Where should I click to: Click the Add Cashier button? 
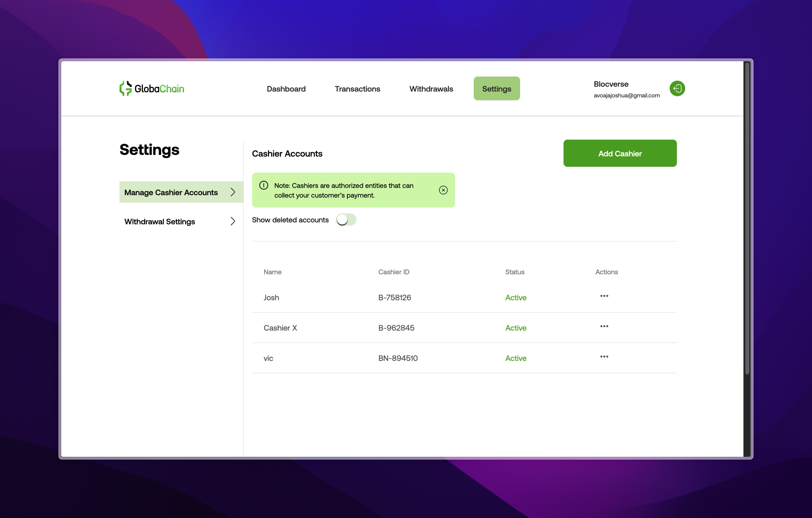(x=620, y=153)
